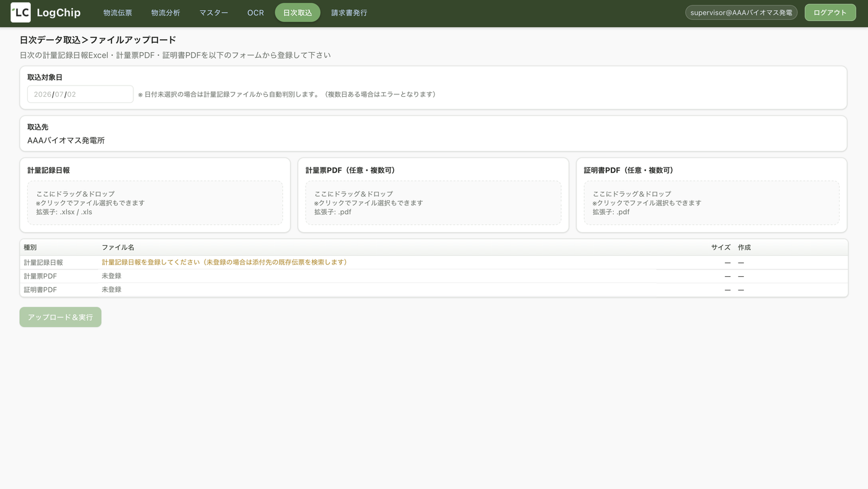This screenshot has width=868, height=489.
Task: Click the 種別 column header
Action: point(30,248)
